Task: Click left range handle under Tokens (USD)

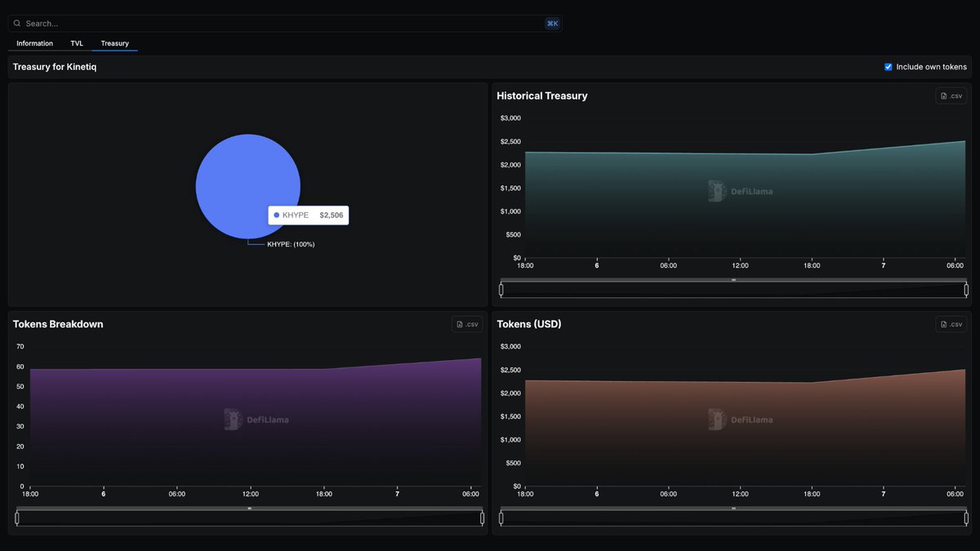Action: (x=501, y=518)
